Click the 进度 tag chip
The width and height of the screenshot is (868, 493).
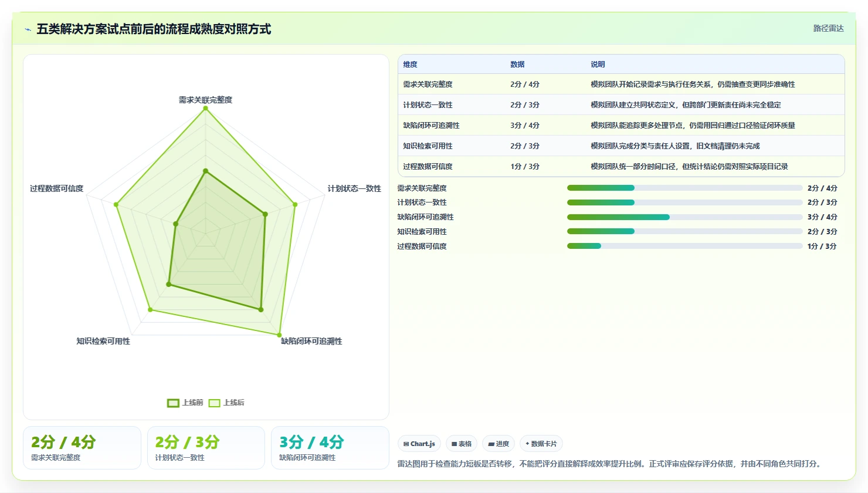(x=499, y=444)
